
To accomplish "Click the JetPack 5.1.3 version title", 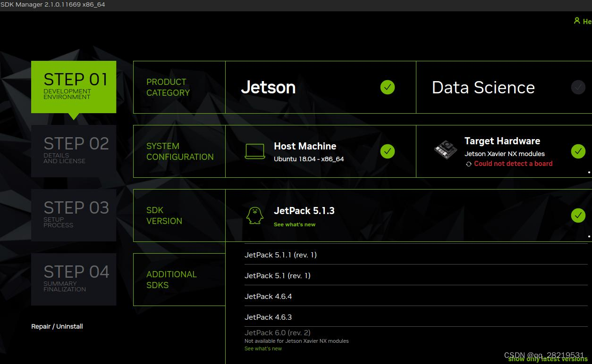I will coord(304,211).
